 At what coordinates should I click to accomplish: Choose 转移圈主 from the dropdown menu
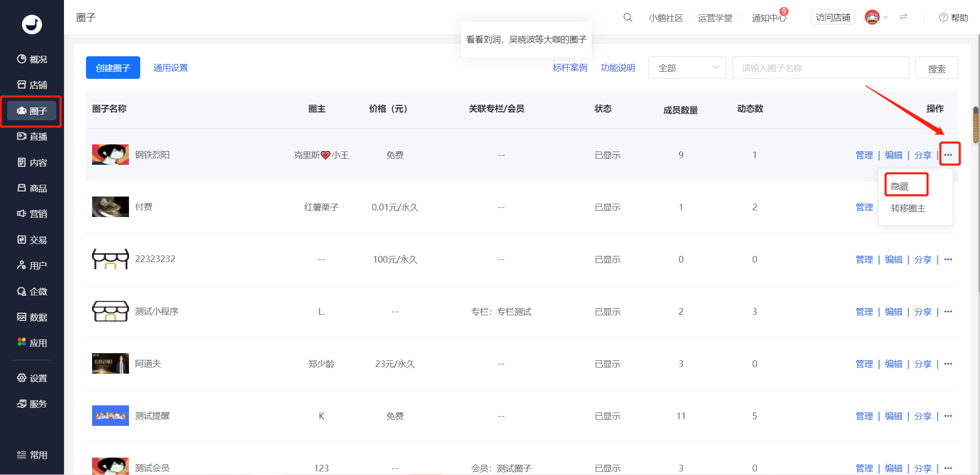908,208
